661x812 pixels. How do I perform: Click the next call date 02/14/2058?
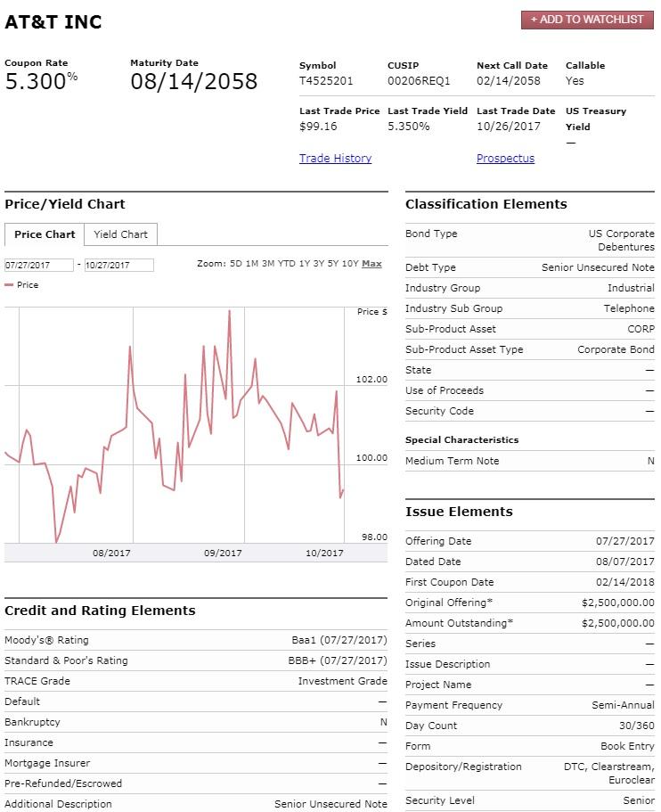(509, 81)
